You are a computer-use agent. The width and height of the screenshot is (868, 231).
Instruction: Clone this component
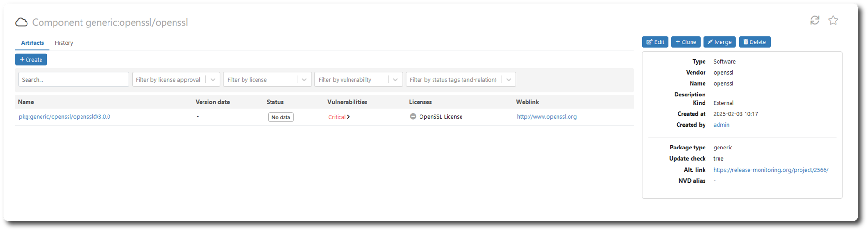[686, 42]
